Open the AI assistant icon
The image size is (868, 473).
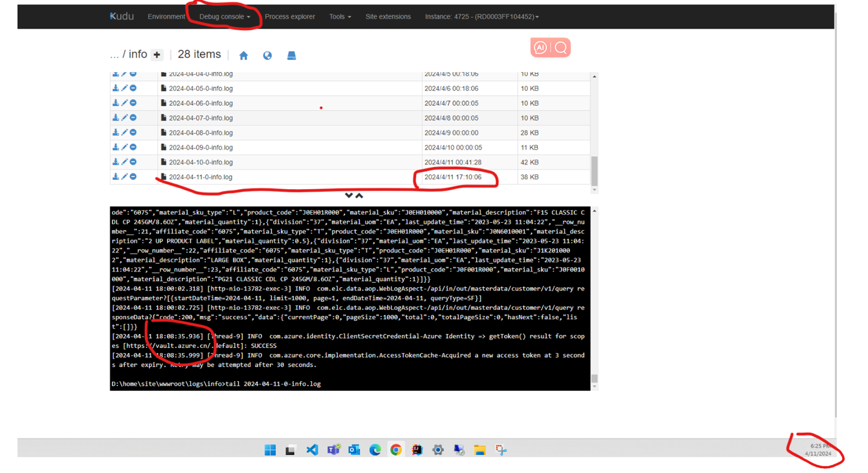pyautogui.click(x=540, y=48)
